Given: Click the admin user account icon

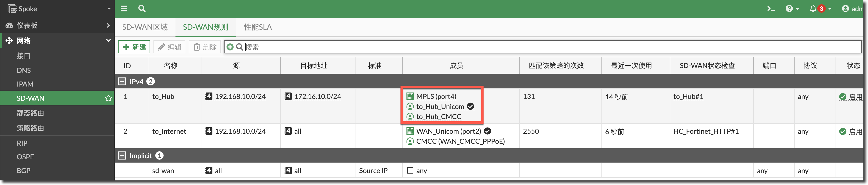Looking at the screenshot, I should tap(845, 8).
